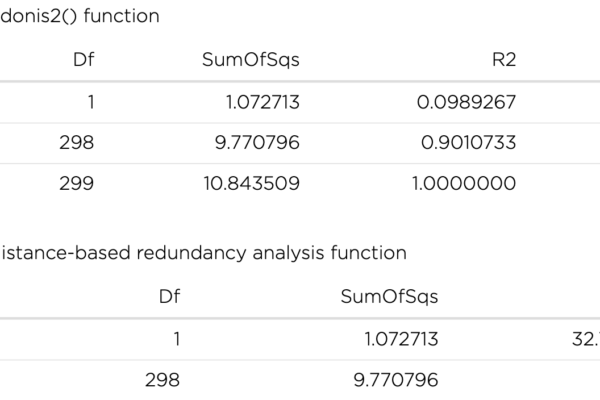Select 298 Df cell in redundancy analysis table
Screen dimensions: 600x400
(162, 380)
